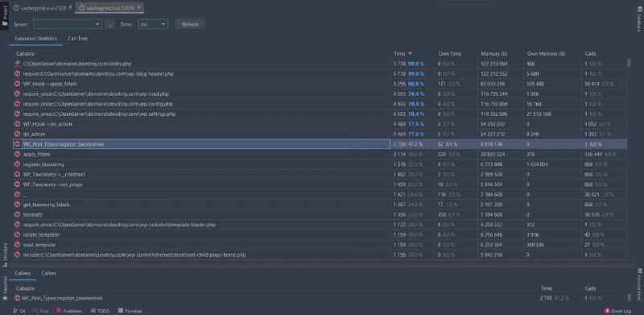Click the method icon for WP_Hook->do_action
Screen dimensions: 644x315
[x=17, y=124]
